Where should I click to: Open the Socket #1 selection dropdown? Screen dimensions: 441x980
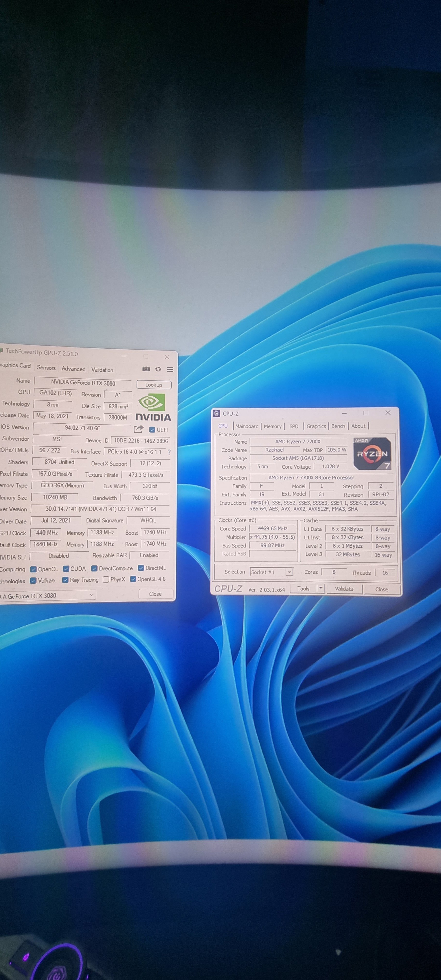coord(271,572)
